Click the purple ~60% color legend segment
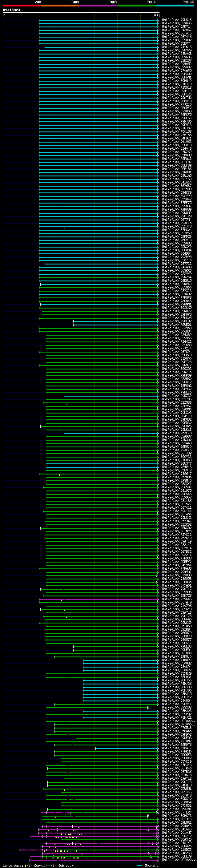The image size is (197, 868). 99,6
